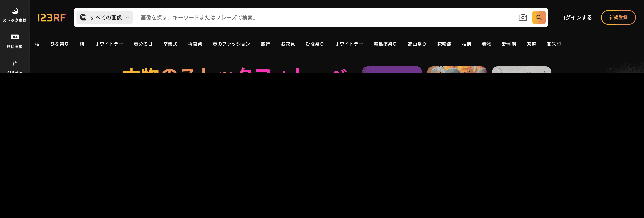
Task: Open the お花見 keyword link
Action: (288, 44)
